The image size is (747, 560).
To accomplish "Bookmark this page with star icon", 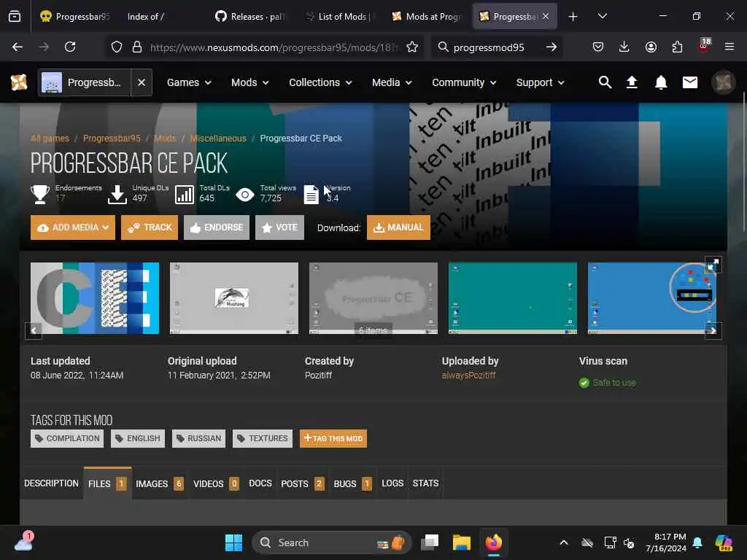I will [x=412, y=47].
